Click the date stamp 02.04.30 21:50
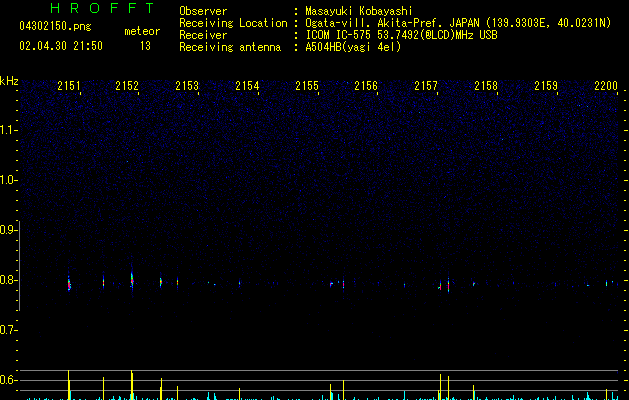 coord(61,46)
